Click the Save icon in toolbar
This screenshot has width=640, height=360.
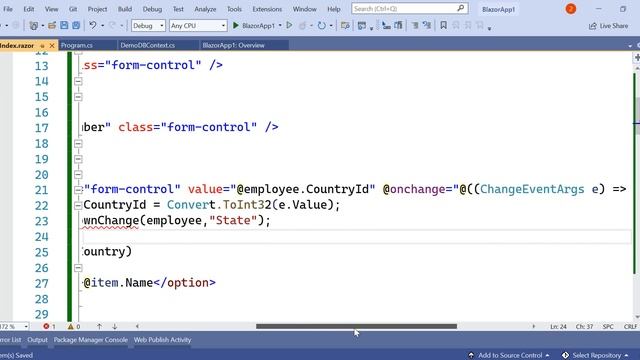64,25
